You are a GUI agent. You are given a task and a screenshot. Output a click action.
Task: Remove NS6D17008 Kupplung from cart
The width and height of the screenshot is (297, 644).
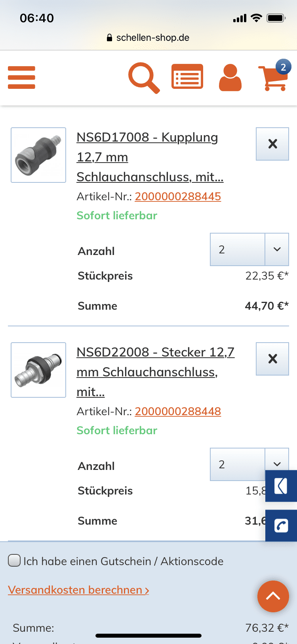point(272,144)
